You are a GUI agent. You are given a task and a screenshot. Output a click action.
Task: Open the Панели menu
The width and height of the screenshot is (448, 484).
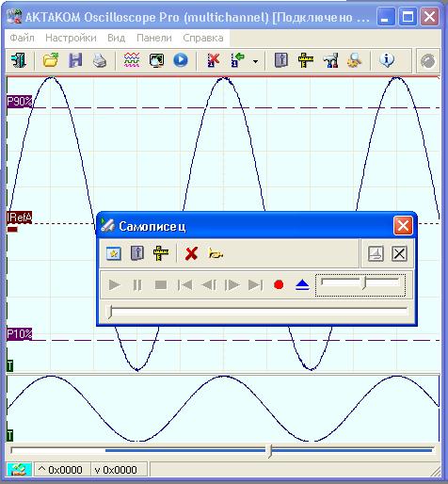click(x=154, y=38)
